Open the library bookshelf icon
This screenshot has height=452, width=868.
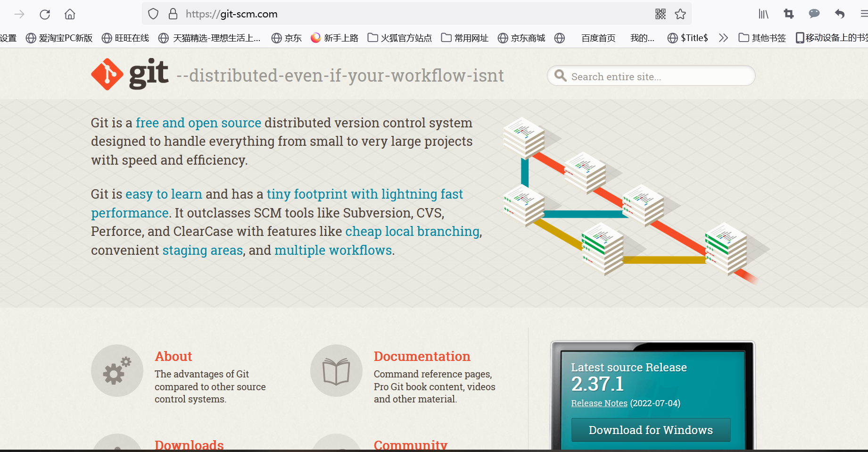point(763,14)
